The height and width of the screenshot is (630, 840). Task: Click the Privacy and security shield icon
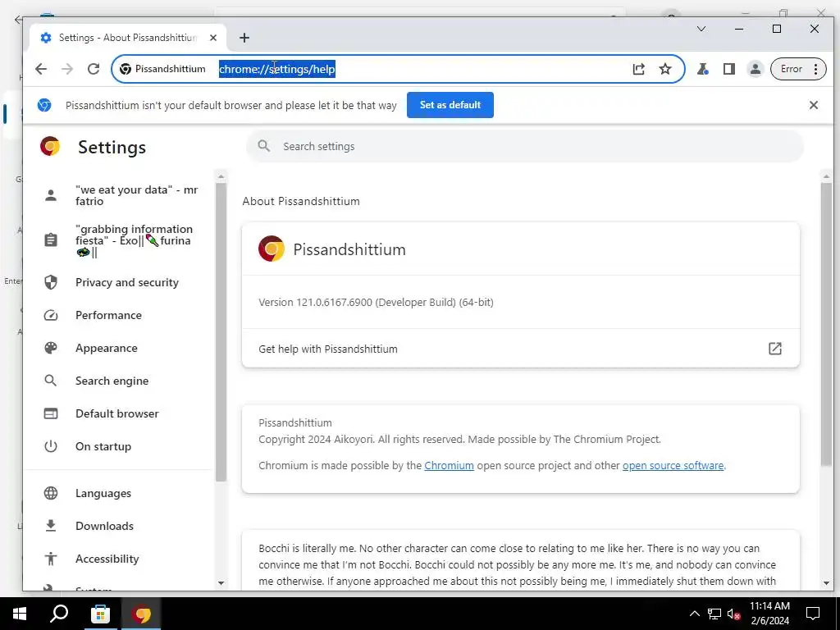click(x=50, y=282)
